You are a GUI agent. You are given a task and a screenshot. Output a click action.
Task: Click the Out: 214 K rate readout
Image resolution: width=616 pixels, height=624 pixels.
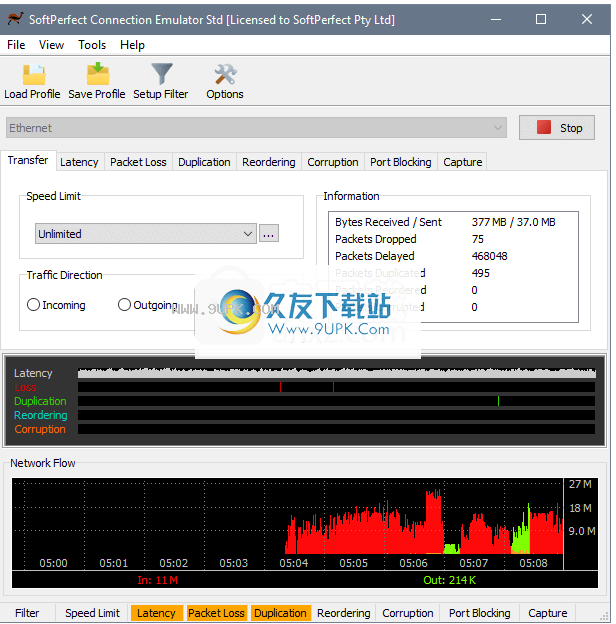point(450,580)
